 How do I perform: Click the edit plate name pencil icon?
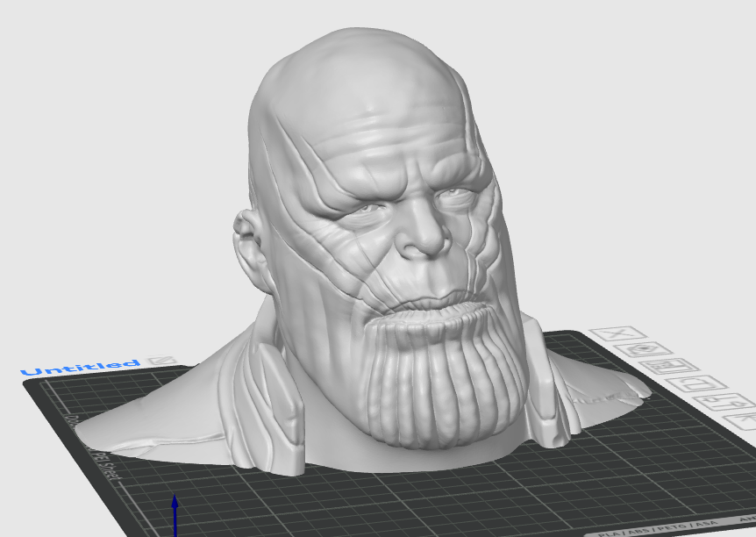click(x=162, y=360)
